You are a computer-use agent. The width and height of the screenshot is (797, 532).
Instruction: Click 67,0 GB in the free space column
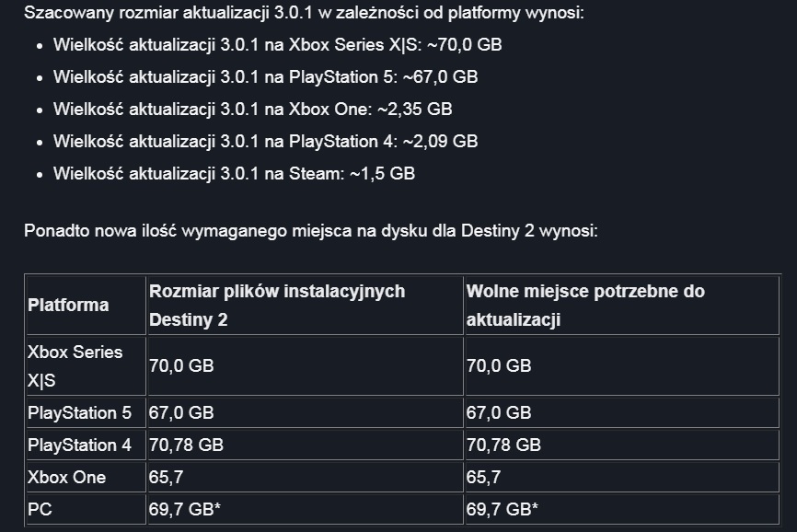[x=499, y=413]
